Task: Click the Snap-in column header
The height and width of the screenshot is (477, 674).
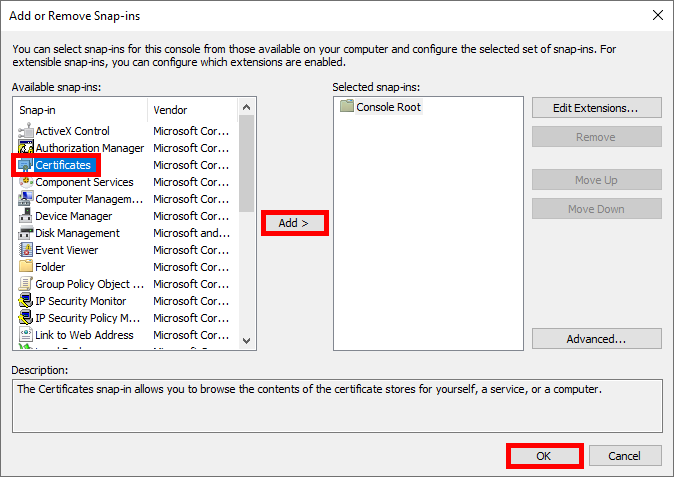Action: pos(80,110)
